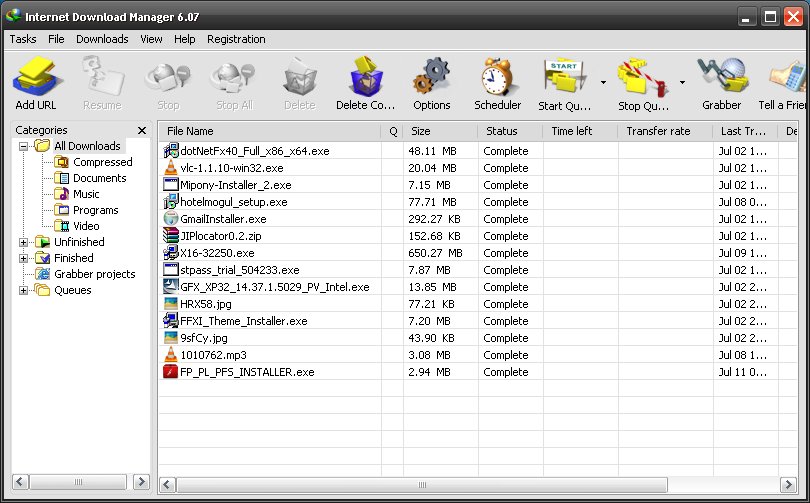Expand the Queues category node
The width and height of the screenshot is (810, 503).
point(23,290)
